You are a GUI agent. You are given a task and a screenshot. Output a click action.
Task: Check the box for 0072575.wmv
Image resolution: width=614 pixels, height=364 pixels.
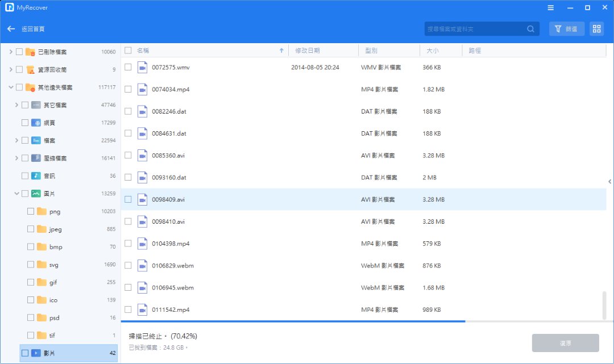(x=128, y=67)
